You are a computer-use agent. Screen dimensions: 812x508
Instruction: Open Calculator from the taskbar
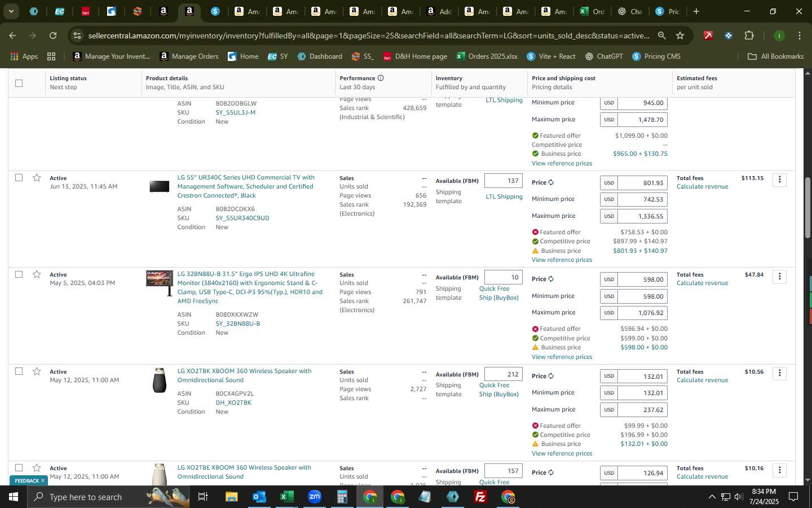point(342,497)
